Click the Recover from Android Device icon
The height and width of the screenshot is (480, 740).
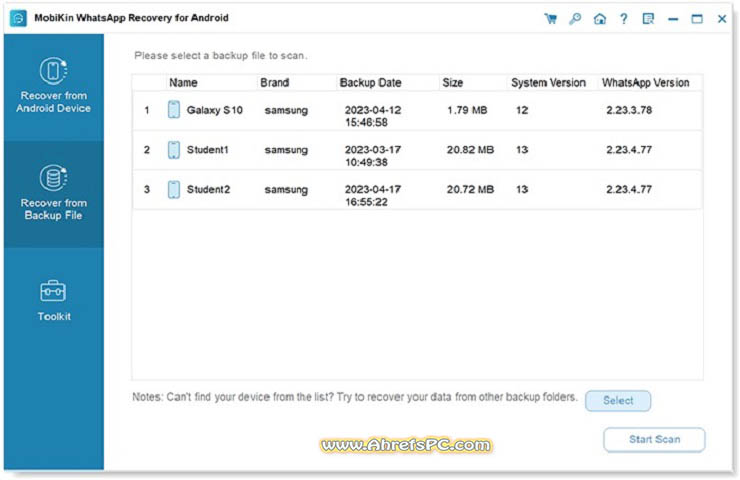(x=53, y=71)
